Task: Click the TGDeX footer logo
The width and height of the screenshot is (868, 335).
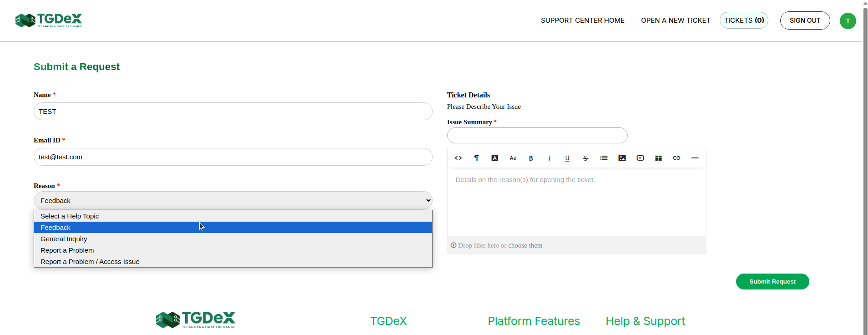Action: (x=196, y=320)
